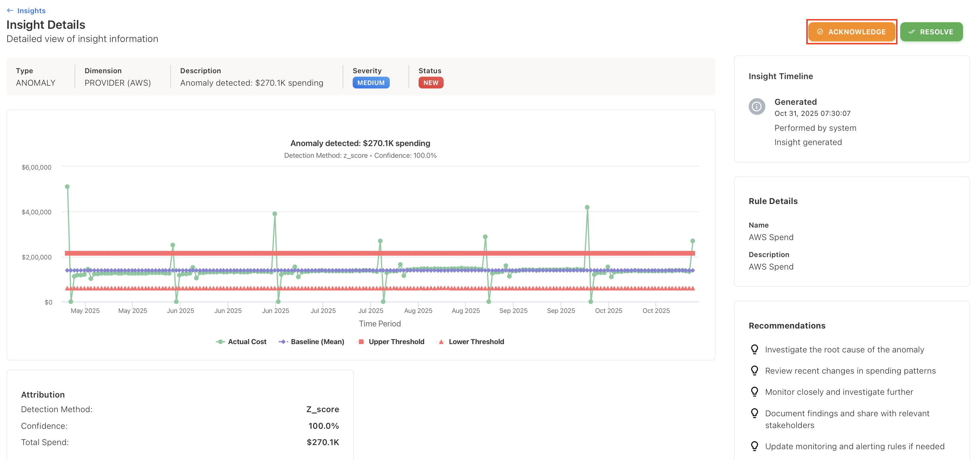Click the back arrow next to Insights
The height and width of the screenshot is (460, 980).
click(10, 11)
